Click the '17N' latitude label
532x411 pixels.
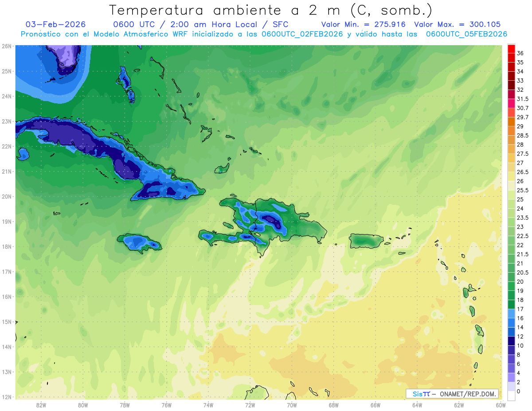click(7, 271)
